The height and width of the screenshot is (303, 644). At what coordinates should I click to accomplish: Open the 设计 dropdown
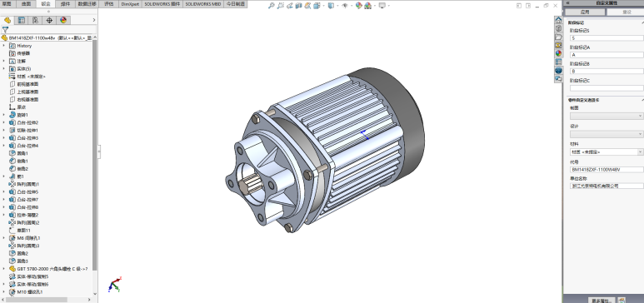pos(607,134)
